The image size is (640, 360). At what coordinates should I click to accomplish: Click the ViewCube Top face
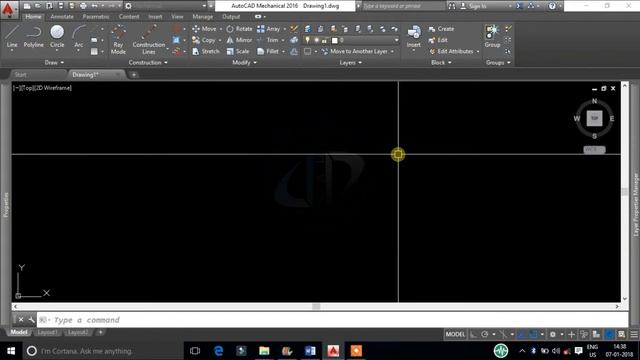pyautogui.click(x=594, y=118)
